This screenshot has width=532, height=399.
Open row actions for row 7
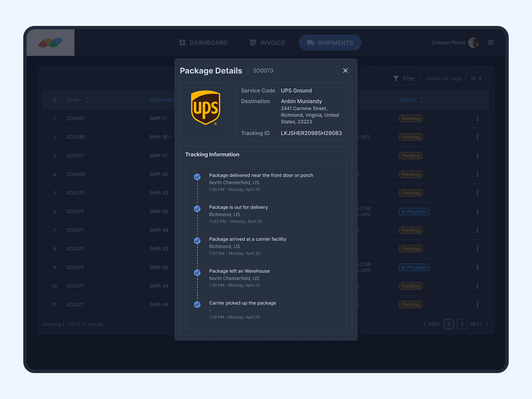[x=477, y=230]
